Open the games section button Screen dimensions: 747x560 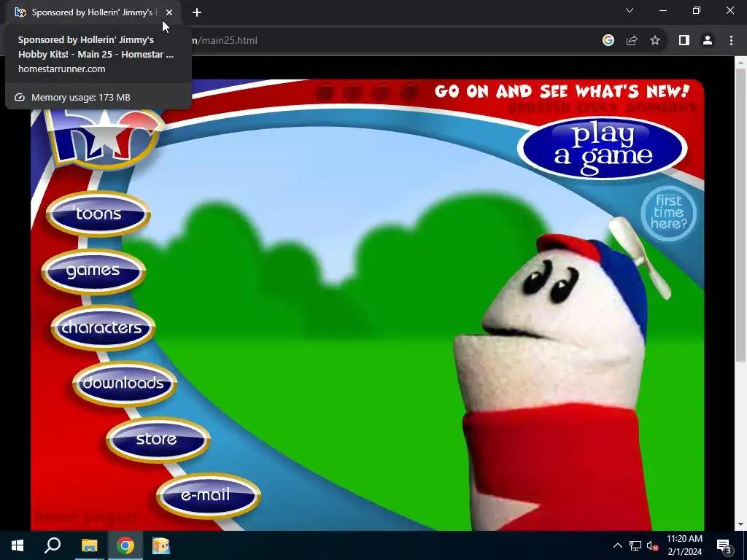(x=93, y=271)
